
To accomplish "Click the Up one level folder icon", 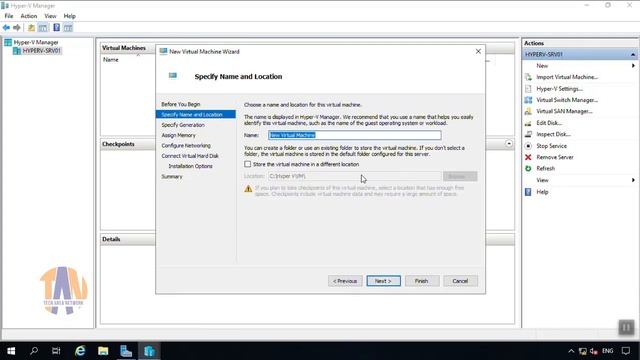I will pos(31,28).
